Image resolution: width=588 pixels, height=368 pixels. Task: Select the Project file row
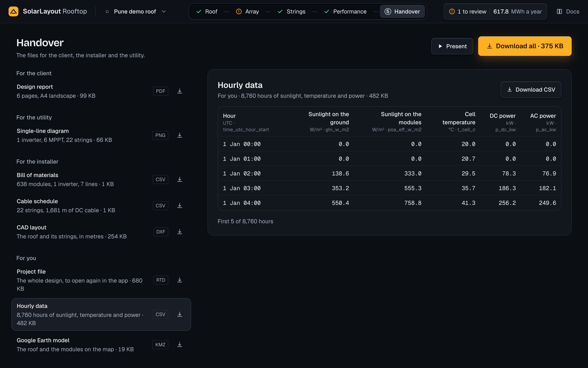(x=101, y=280)
